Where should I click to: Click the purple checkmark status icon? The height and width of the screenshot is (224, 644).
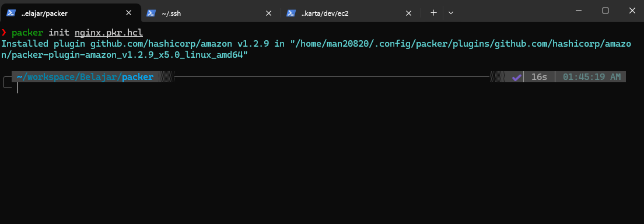pos(517,77)
